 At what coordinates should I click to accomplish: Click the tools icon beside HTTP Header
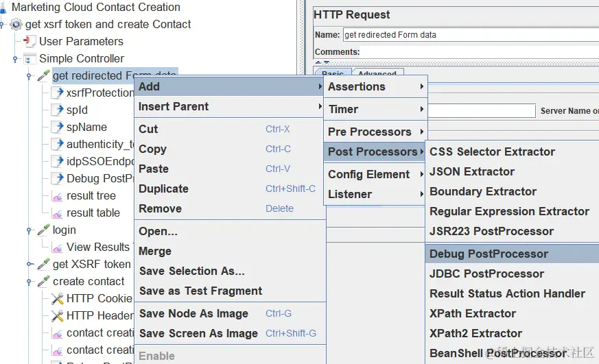pos(58,315)
